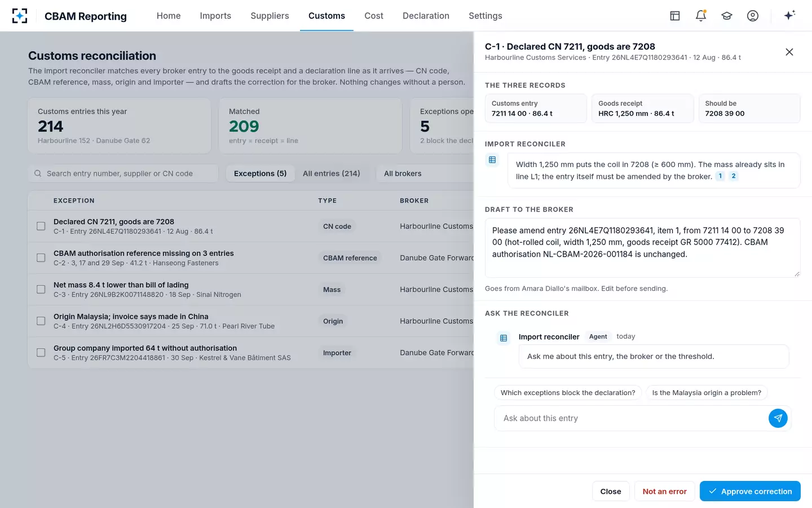This screenshot has width=812, height=508.
Task: Click the Goods receipt HRC 1,250 mm card
Action: pyautogui.click(x=642, y=108)
